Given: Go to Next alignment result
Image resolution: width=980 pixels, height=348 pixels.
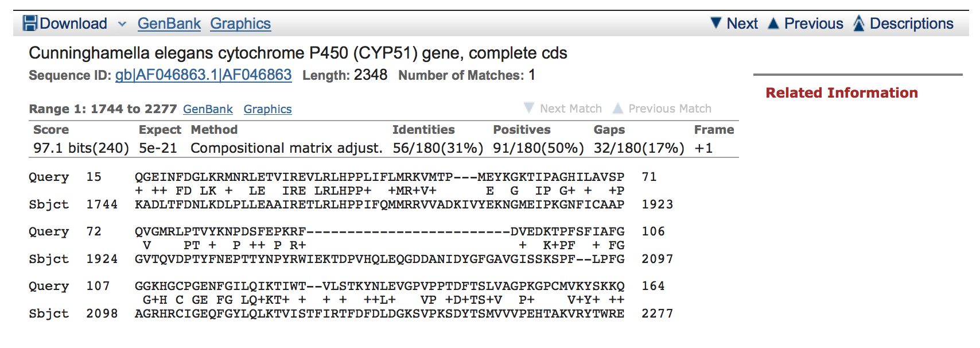Looking at the screenshot, I should 742,24.
